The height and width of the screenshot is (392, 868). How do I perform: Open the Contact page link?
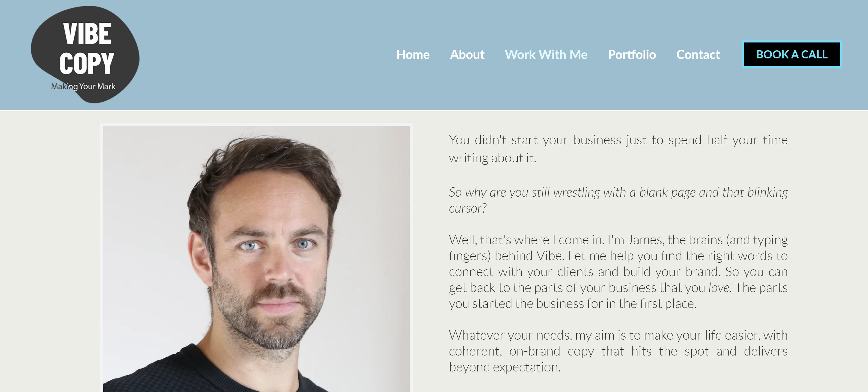[x=698, y=55]
